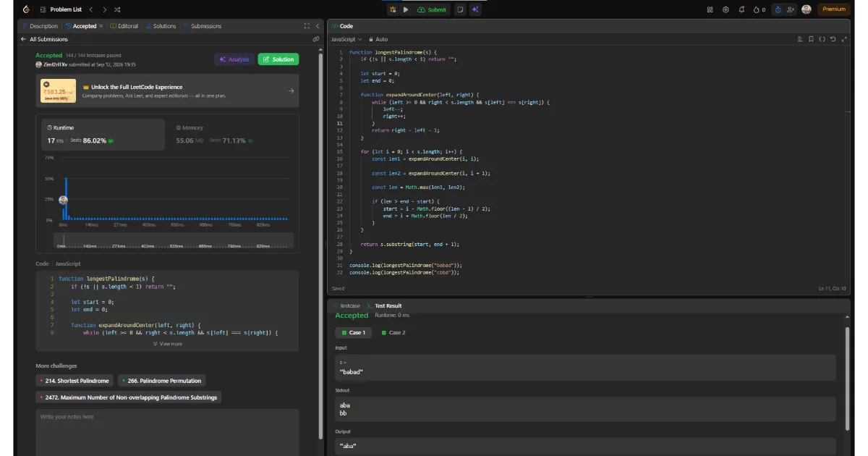Screen dimensions: 868x456
Task: Select the Case 2 result
Action: pyautogui.click(x=393, y=333)
